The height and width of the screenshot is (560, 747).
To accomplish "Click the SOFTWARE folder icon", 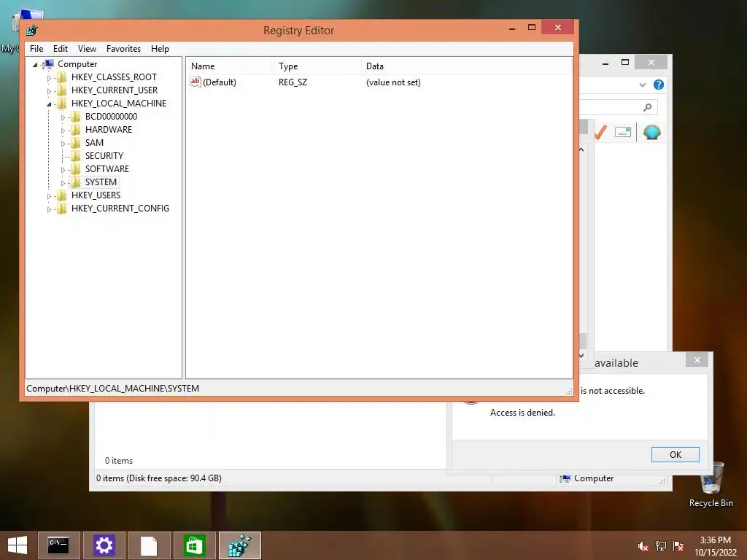I will [75, 169].
